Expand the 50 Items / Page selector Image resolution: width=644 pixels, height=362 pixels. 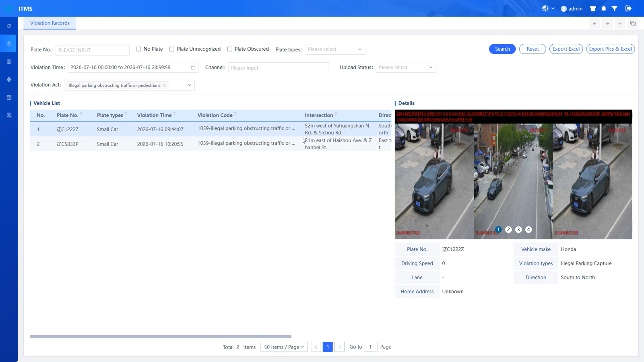point(284,347)
